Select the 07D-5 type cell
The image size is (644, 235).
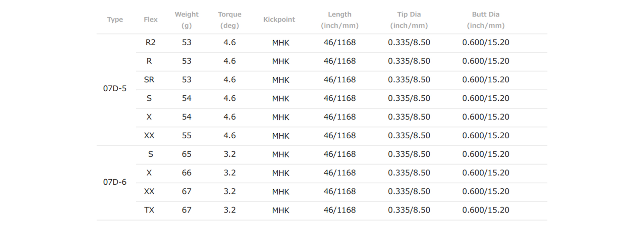115,89
